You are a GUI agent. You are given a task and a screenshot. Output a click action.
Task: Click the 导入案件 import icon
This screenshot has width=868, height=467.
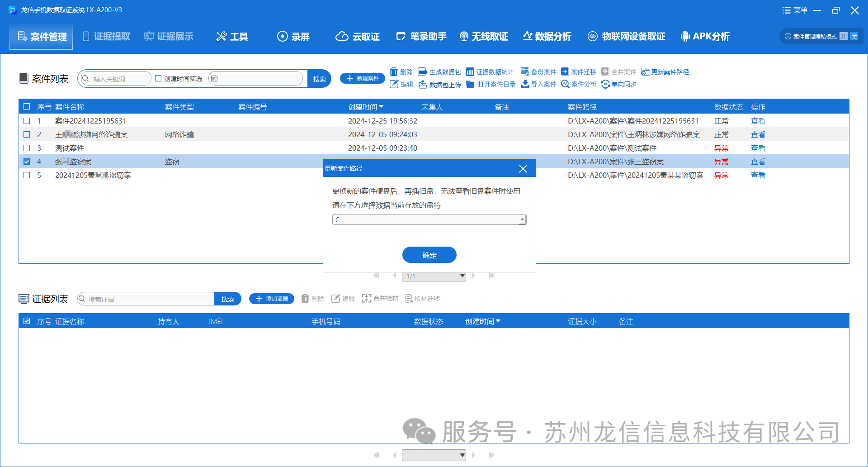pos(525,84)
